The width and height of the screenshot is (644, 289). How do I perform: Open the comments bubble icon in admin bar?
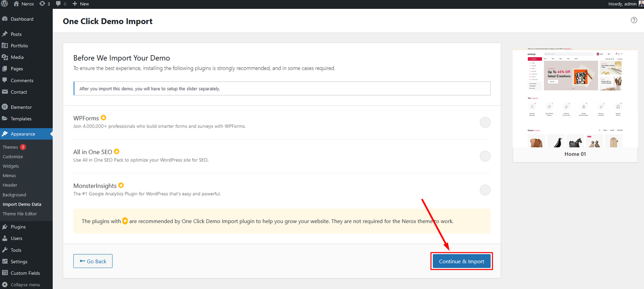tap(58, 4)
